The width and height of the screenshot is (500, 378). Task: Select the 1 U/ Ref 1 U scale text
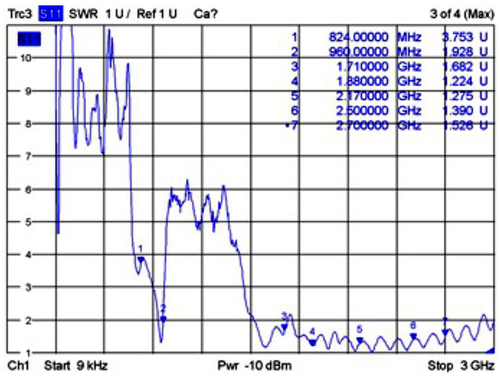(141, 14)
